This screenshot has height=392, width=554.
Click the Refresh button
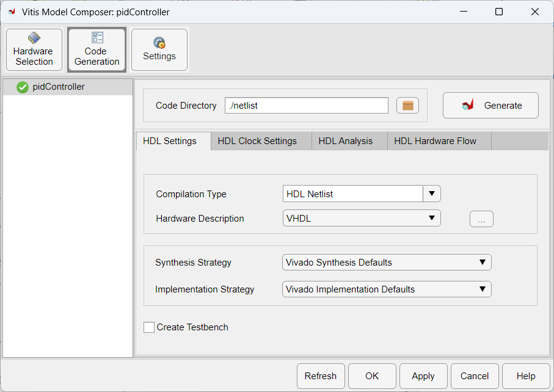[321, 376]
